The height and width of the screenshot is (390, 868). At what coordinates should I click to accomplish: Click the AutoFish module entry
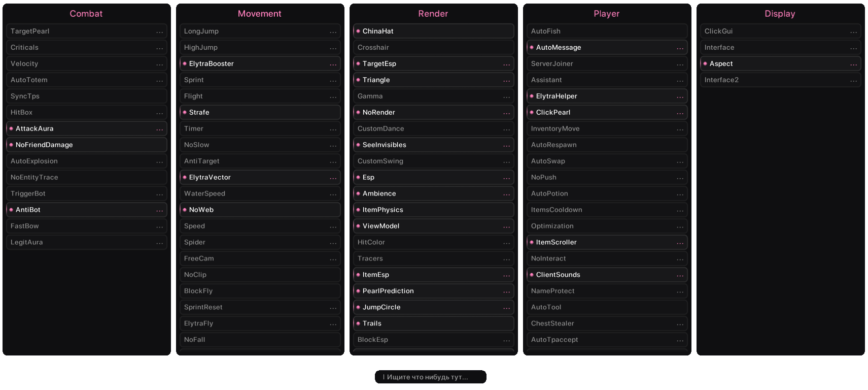pyautogui.click(x=546, y=31)
